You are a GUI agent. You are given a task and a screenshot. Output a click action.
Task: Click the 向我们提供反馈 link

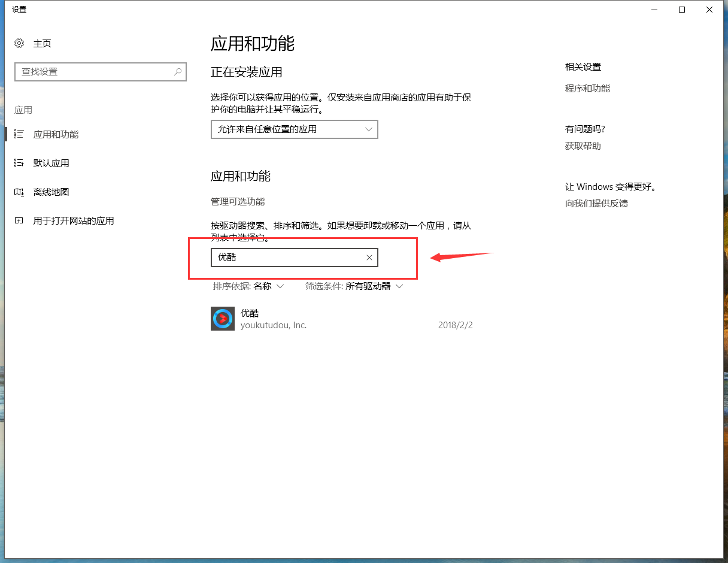pos(596,203)
